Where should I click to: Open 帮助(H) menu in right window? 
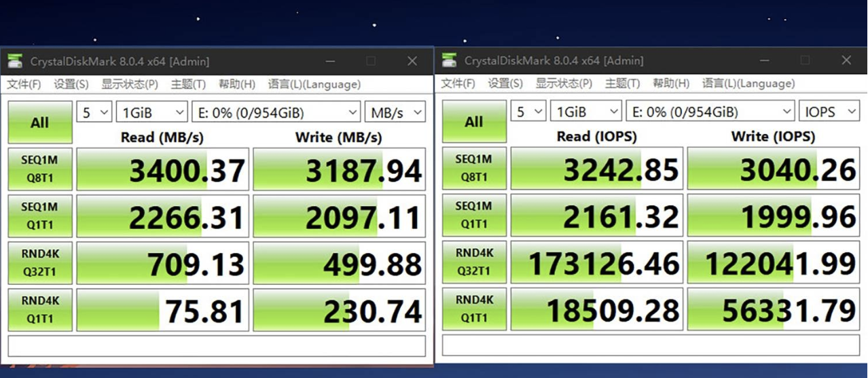[671, 84]
